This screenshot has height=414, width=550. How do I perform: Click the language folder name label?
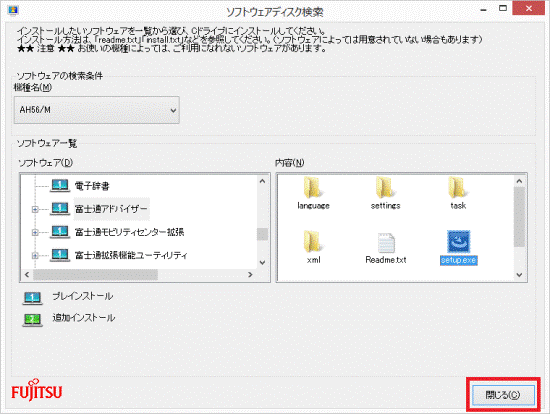pos(313,206)
